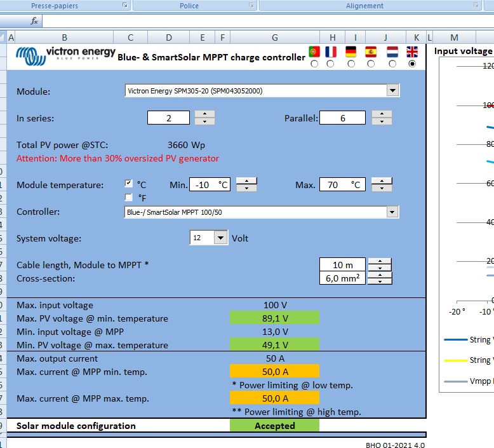Decrease the cable cross-section value
Viewport: 494px width, 448px height.
tap(380, 282)
